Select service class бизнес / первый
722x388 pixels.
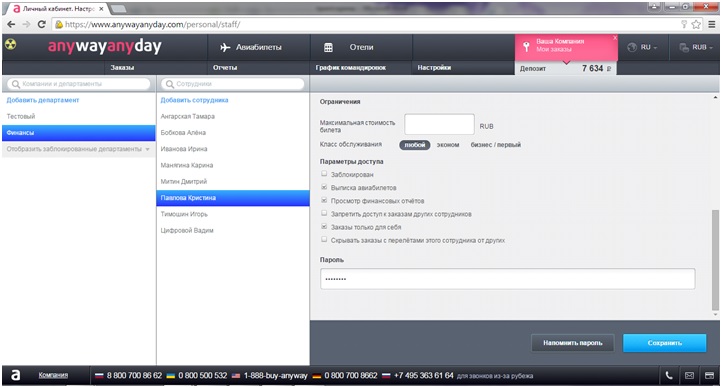[x=495, y=145]
